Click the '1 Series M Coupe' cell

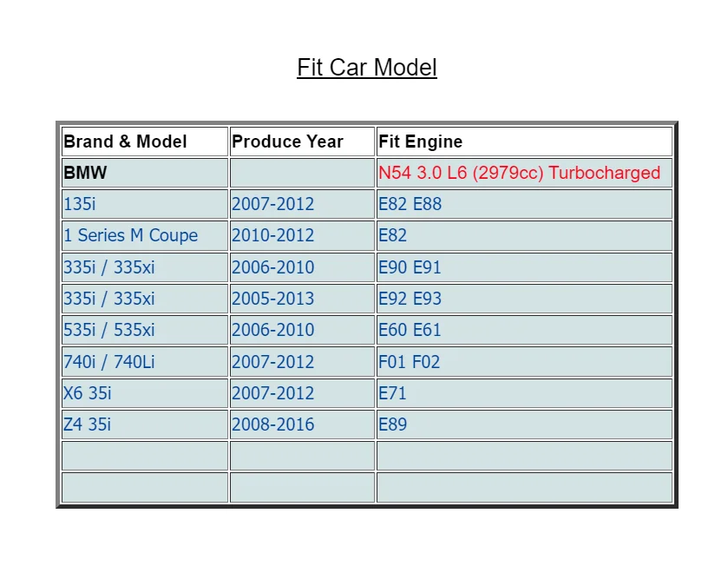coord(130,235)
